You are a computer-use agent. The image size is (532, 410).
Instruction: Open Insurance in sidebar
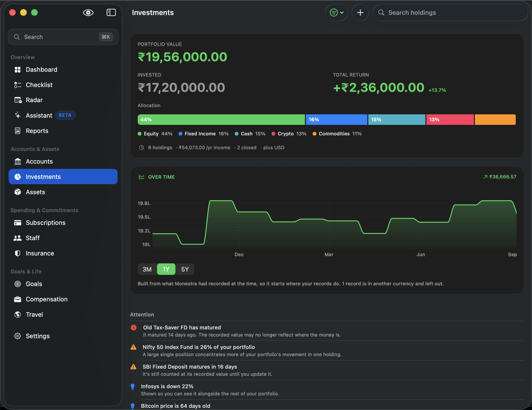pos(63,253)
